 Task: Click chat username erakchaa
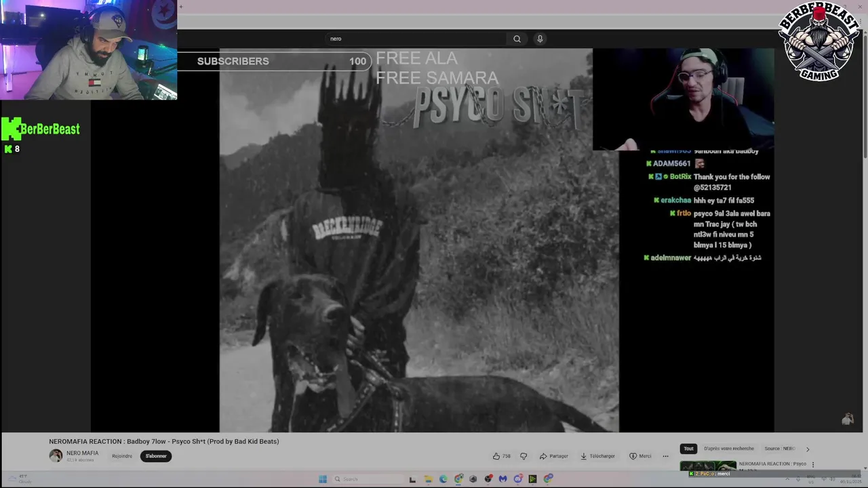click(x=675, y=200)
